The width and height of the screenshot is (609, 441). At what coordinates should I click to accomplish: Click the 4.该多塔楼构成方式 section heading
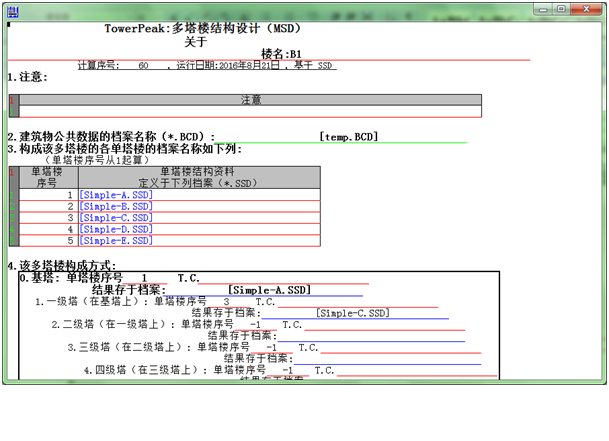[x=62, y=266]
